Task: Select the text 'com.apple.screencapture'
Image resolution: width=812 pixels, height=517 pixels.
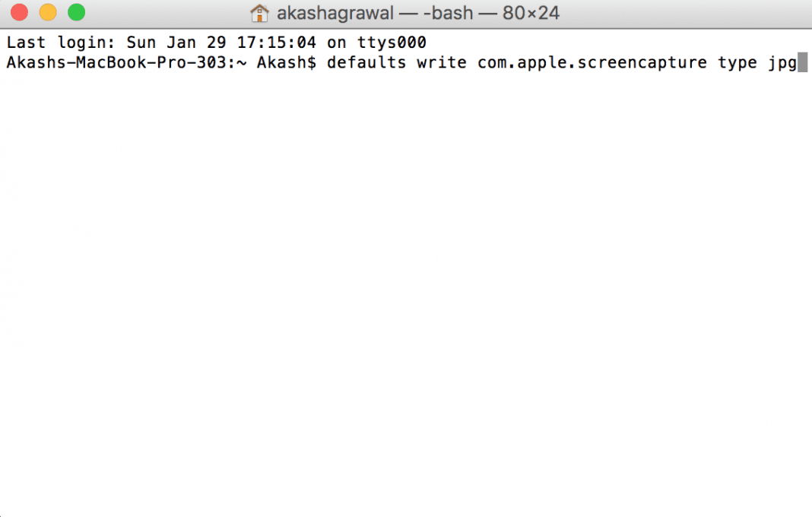Action: [x=594, y=62]
